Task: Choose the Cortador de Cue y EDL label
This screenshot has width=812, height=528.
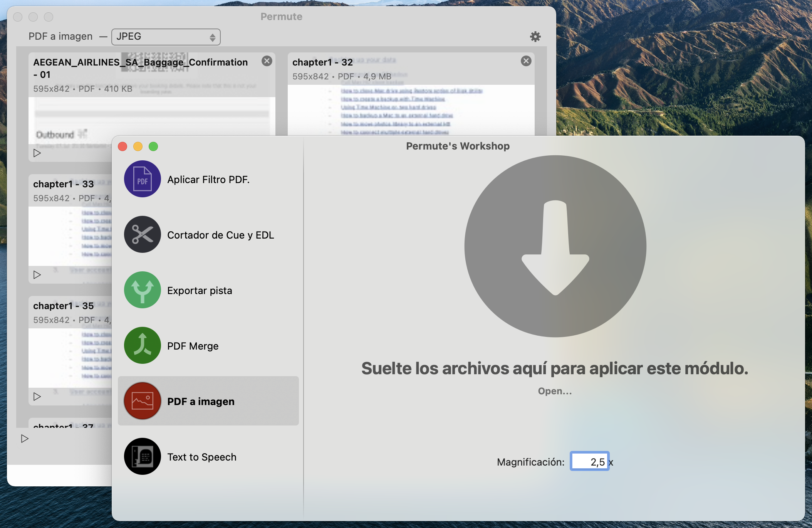Action: [x=221, y=235]
